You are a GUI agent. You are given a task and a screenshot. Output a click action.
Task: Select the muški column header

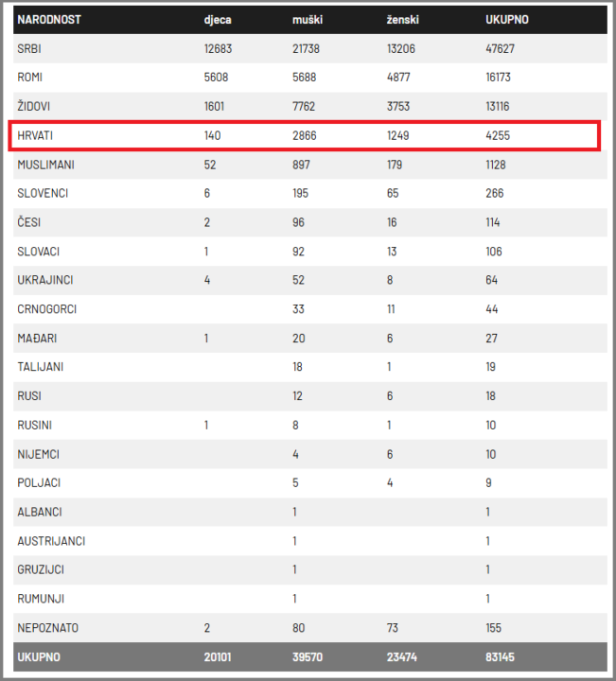pyautogui.click(x=307, y=19)
